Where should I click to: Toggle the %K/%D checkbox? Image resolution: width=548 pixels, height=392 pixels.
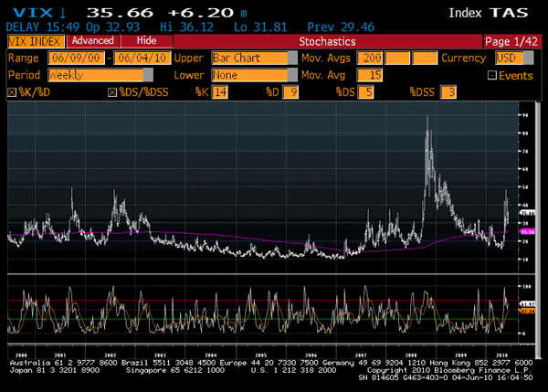click(11, 92)
